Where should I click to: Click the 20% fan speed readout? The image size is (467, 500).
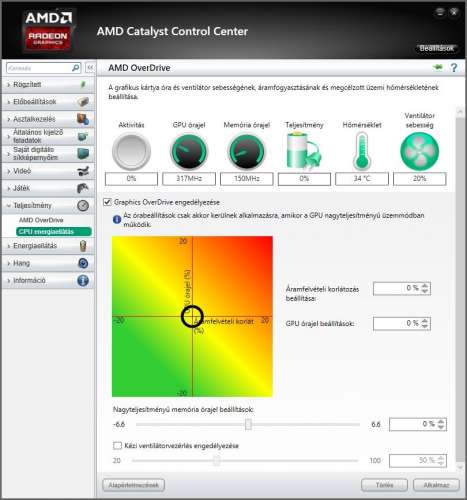(419, 179)
